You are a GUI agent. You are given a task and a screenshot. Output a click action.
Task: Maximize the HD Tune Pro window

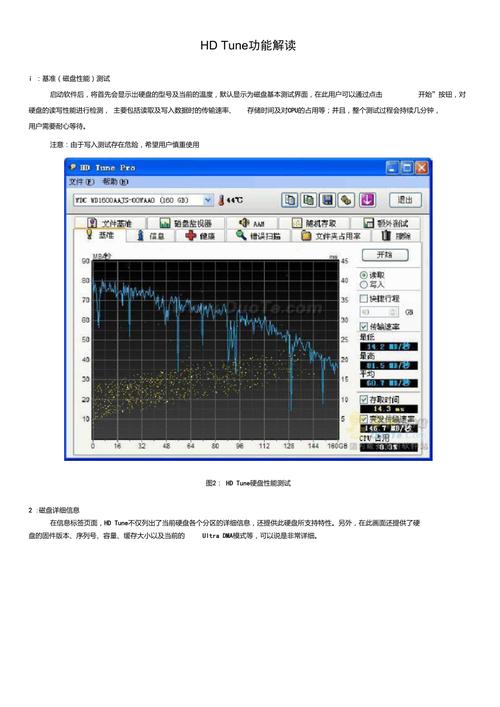pos(407,168)
